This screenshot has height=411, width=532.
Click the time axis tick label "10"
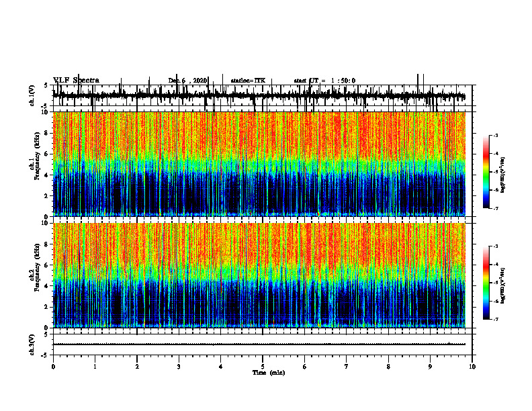coord(472,367)
